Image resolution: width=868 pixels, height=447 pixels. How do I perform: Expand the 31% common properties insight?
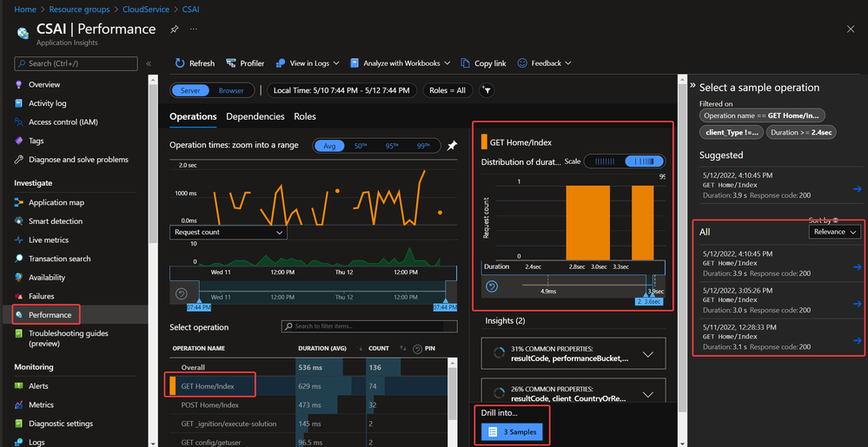573,353
